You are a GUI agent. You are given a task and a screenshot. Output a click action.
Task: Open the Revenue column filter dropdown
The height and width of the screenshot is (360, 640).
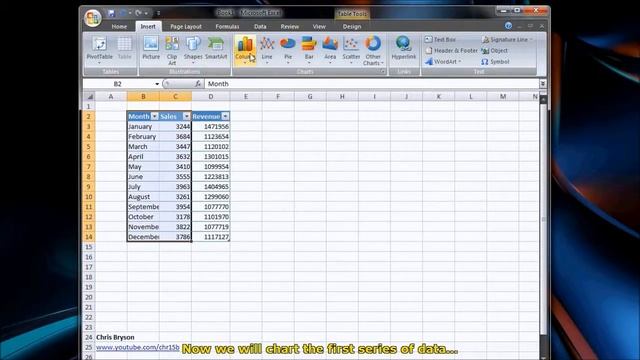(225, 116)
